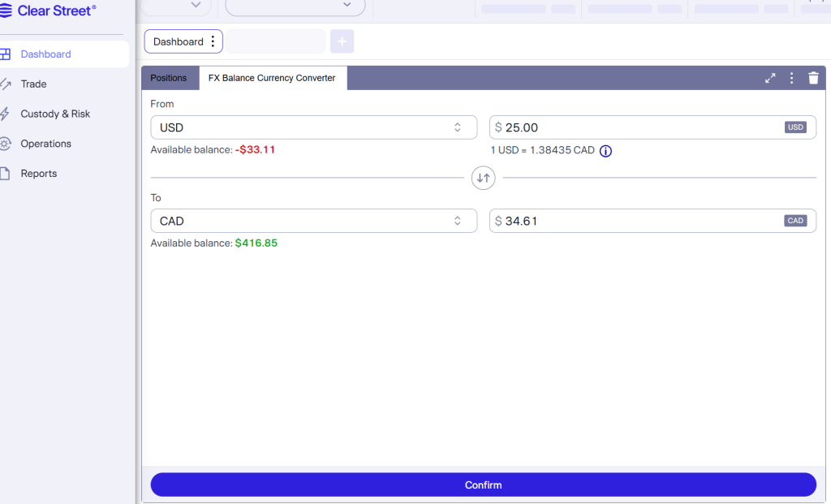Click the Dashboard tab label at top
Image resolution: width=831 pixels, height=504 pixels.
[178, 41]
